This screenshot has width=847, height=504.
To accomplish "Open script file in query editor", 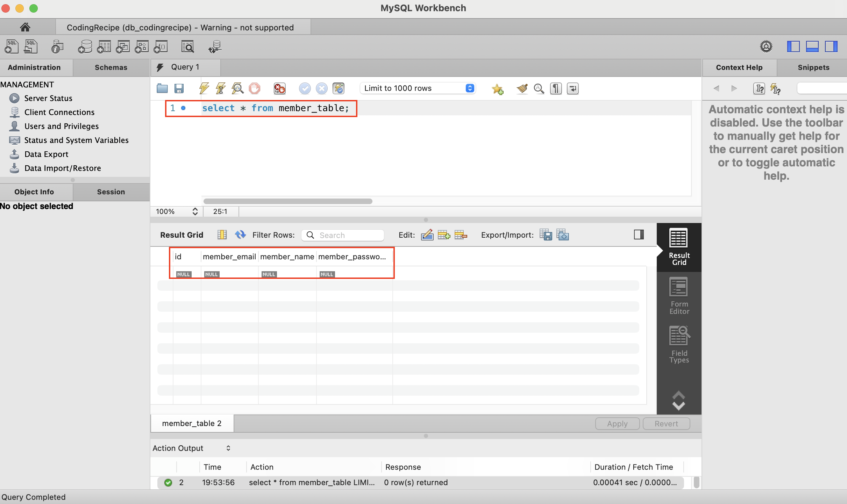I will (162, 88).
